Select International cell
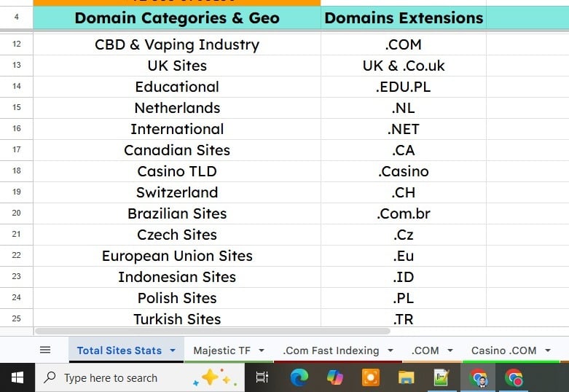Viewport: 569px width, 392px height. point(177,129)
